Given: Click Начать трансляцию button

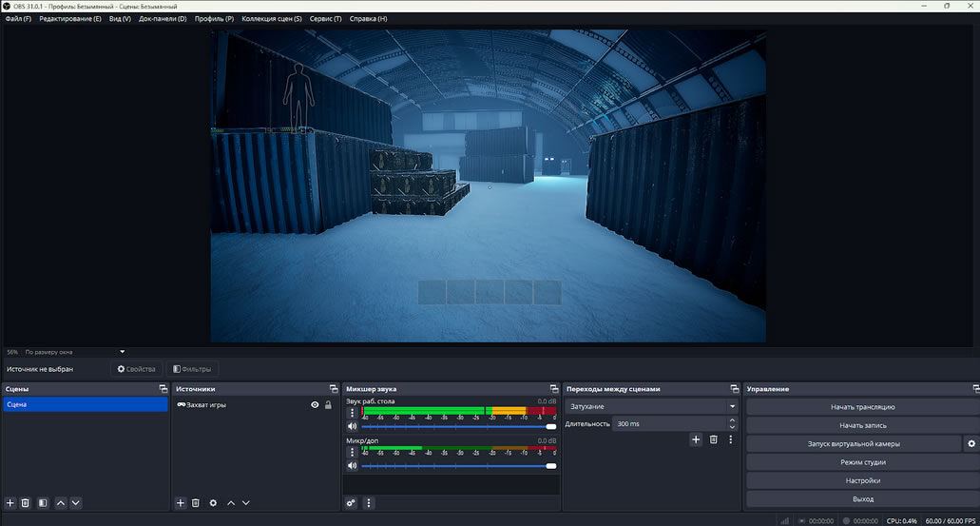Looking at the screenshot, I should 862,406.
